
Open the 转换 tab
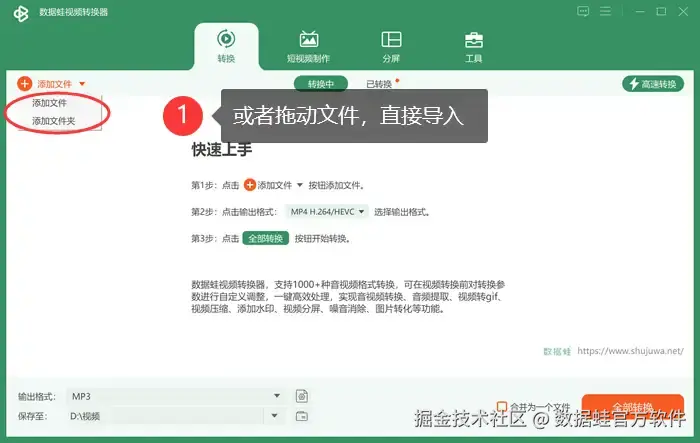[226, 46]
